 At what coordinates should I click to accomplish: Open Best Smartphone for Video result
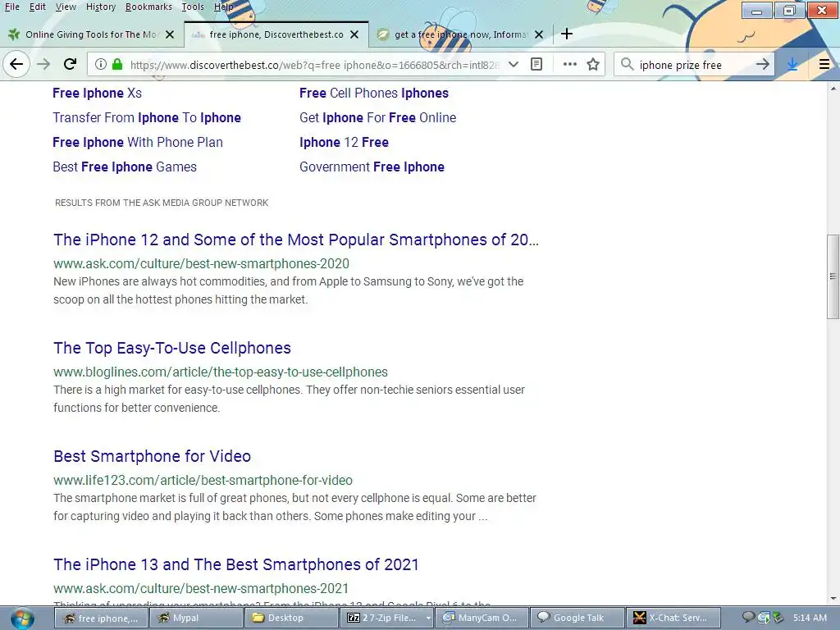pyautogui.click(x=152, y=456)
